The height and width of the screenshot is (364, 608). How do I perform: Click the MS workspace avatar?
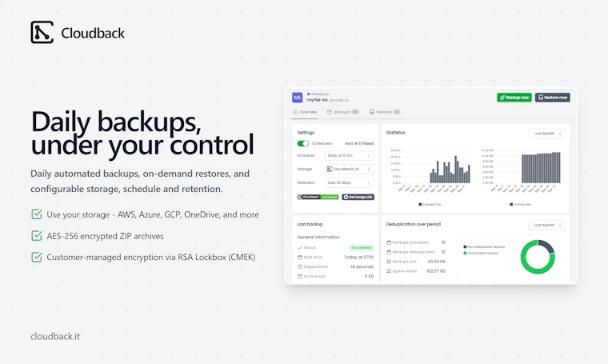[x=298, y=98]
